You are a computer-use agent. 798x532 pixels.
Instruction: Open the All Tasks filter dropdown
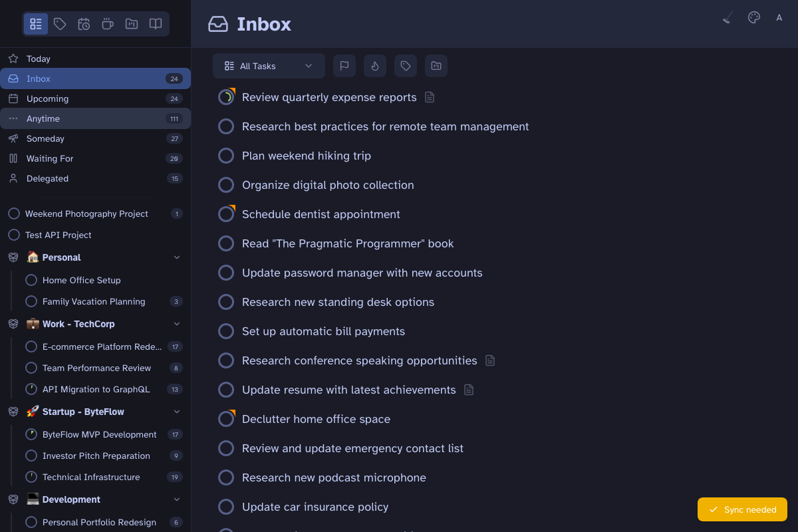[269, 66]
